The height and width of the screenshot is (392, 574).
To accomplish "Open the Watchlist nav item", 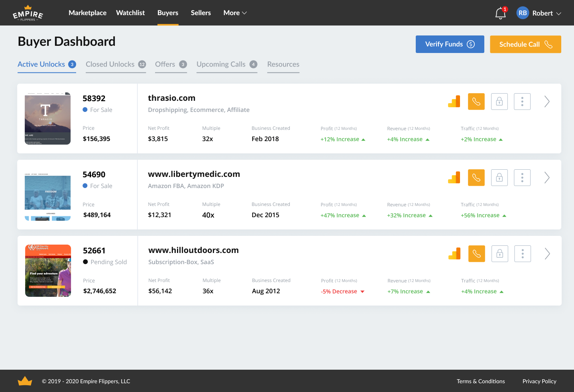I will point(130,13).
